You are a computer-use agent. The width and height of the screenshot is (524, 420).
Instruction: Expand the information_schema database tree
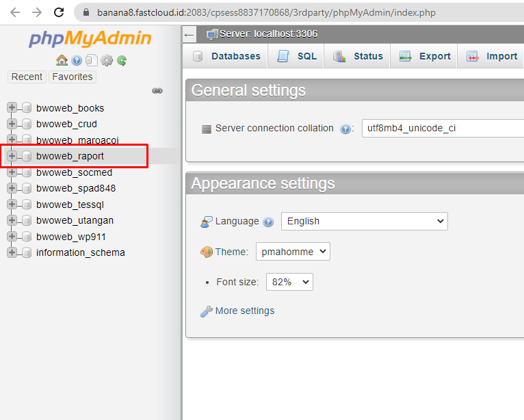(x=12, y=252)
